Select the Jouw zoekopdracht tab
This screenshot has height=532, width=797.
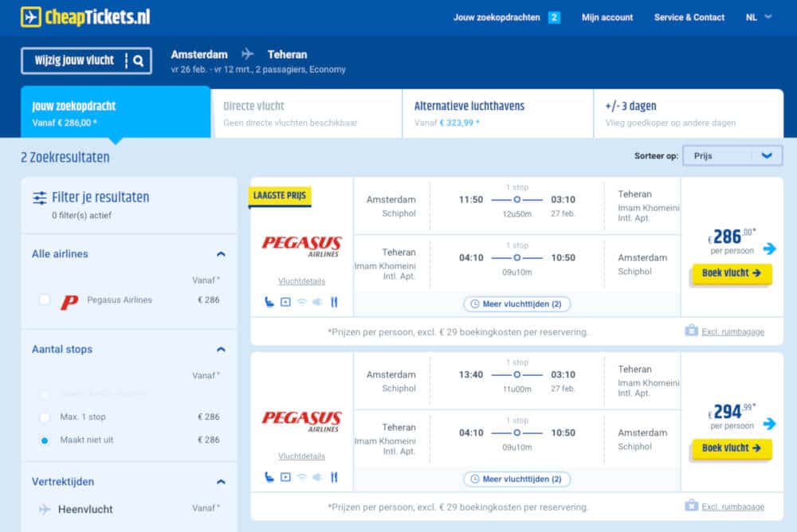tap(116, 113)
